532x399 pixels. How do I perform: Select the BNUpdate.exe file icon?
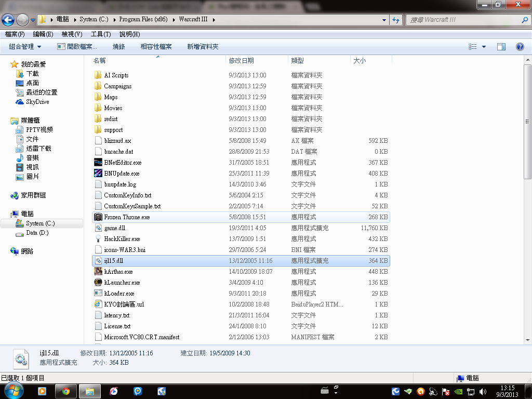(x=98, y=173)
